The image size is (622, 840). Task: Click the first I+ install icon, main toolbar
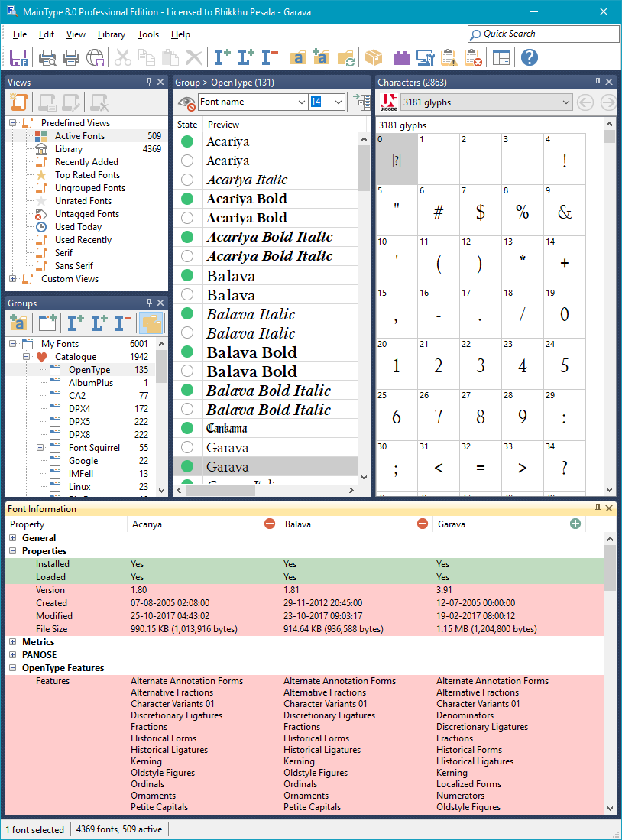tap(222, 57)
